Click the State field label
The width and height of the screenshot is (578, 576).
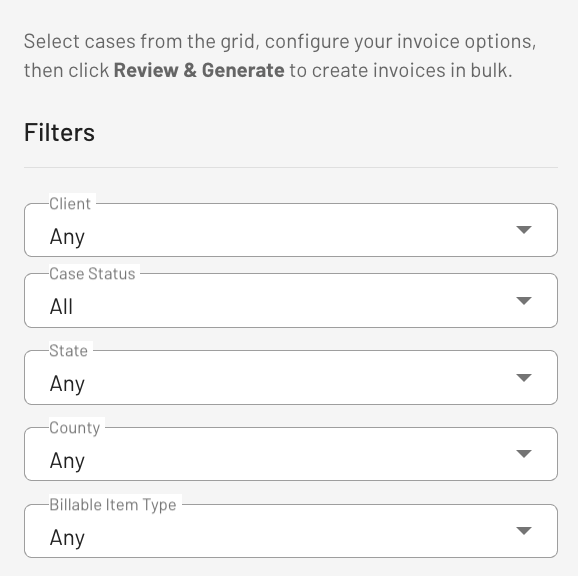point(69,350)
